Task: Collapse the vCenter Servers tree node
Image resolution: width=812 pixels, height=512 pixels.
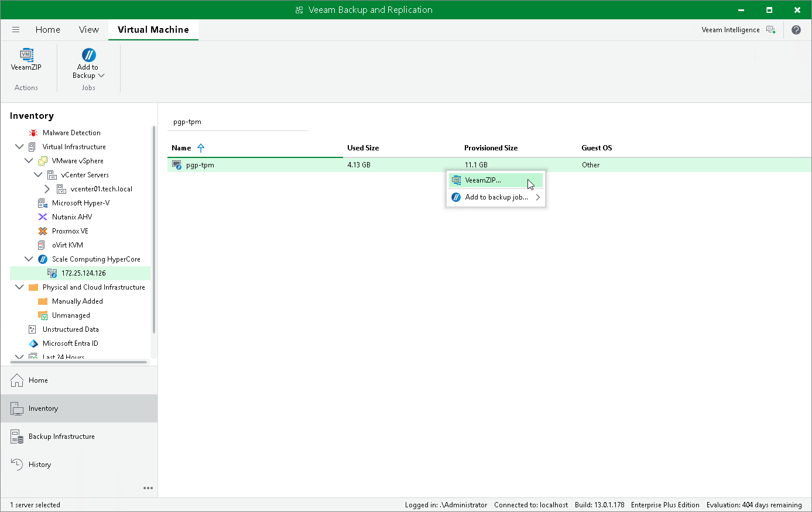Action: point(38,175)
